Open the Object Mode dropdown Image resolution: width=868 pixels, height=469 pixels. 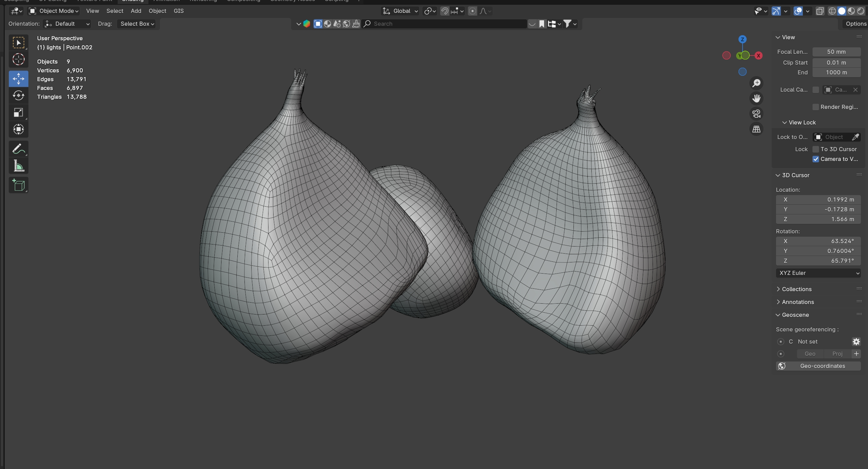click(x=54, y=11)
